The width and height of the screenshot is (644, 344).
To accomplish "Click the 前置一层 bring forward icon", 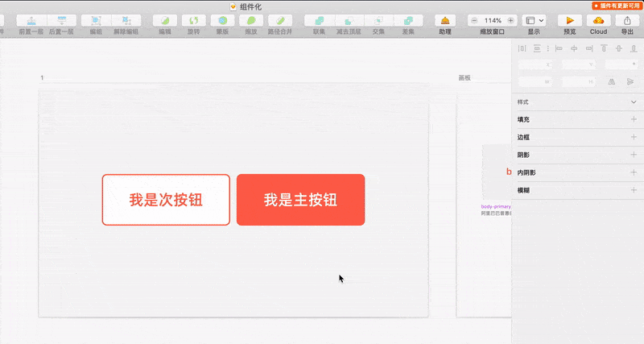I will tap(31, 20).
